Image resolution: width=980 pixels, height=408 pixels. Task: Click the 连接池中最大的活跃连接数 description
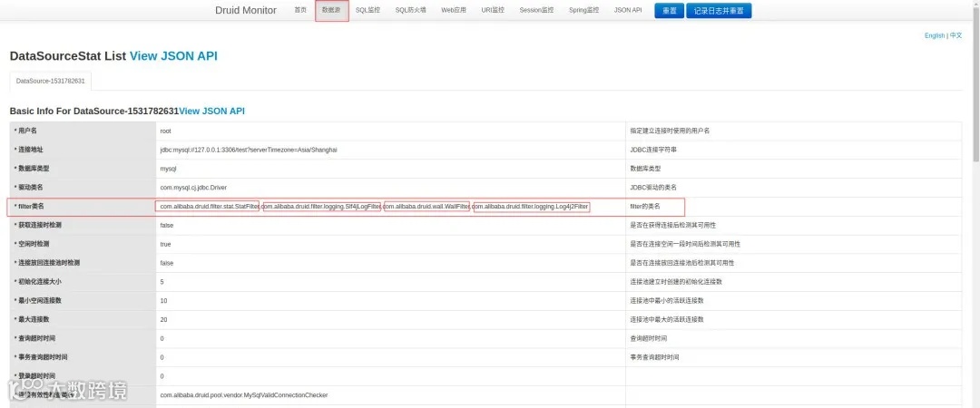click(667, 319)
